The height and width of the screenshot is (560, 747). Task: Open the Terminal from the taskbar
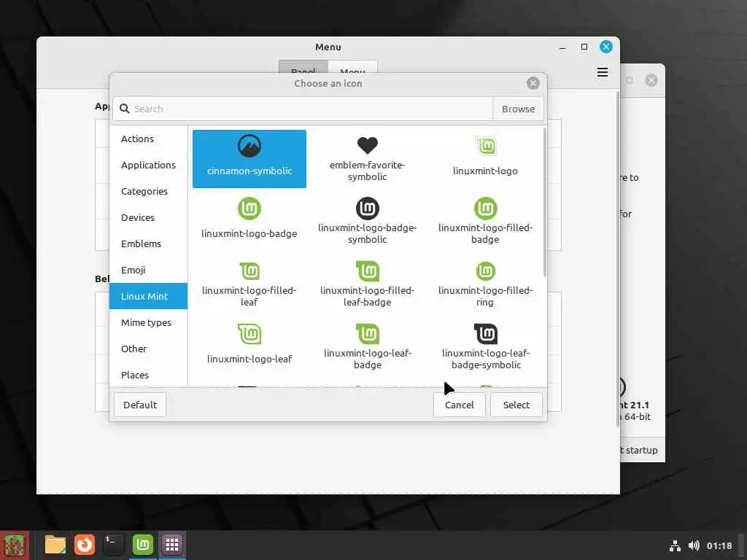click(113, 544)
